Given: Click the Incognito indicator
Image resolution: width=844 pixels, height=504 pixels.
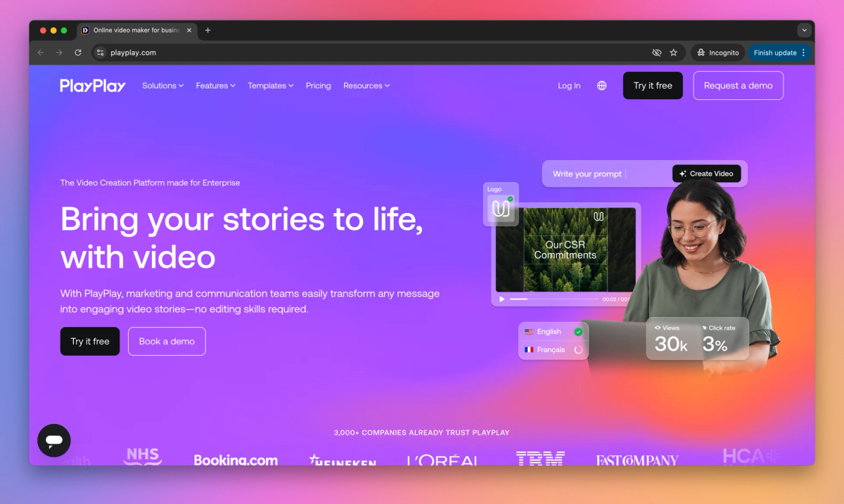Looking at the screenshot, I should click(718, 53).
